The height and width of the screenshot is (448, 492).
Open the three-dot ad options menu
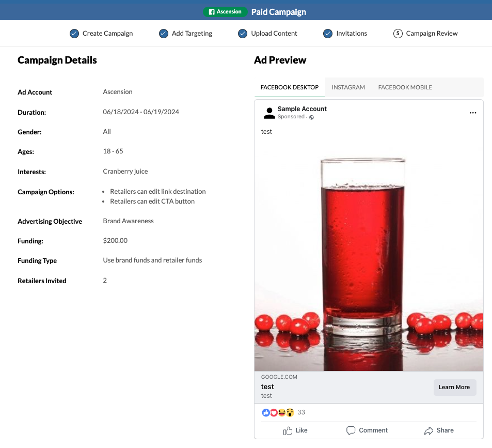(x=473, y=113)
